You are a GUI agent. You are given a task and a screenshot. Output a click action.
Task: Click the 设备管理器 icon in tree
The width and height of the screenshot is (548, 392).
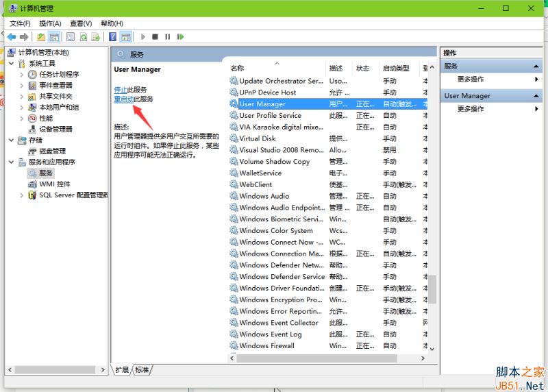(32, 129)
